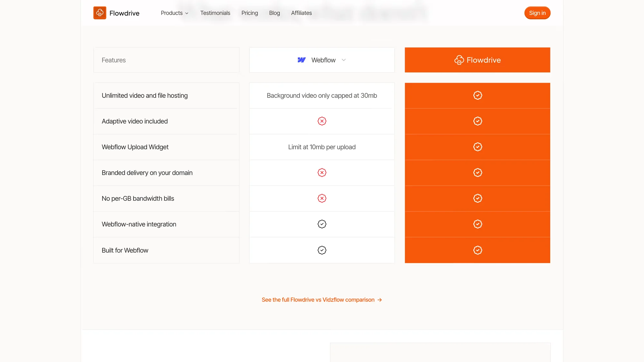Open the Products dropdown menu
This screenshot has height=362, width=644.
click(175, 13)
